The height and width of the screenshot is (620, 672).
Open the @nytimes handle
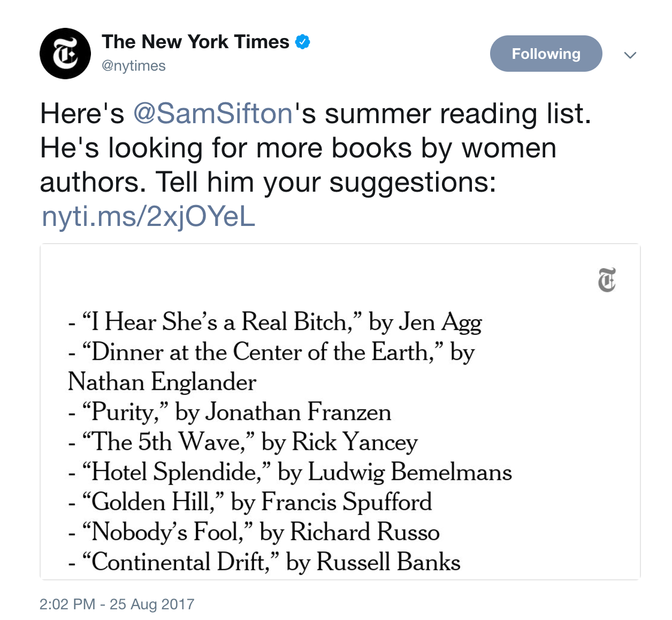[x=134, y=66]
